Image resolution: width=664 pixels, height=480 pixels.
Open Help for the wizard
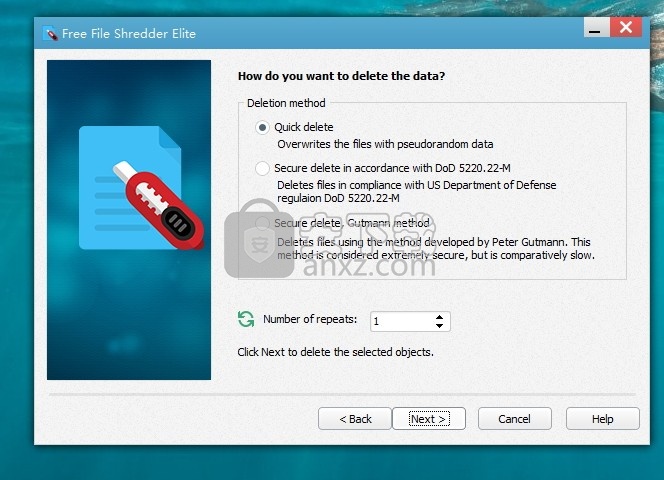click(x=603, y=419)
